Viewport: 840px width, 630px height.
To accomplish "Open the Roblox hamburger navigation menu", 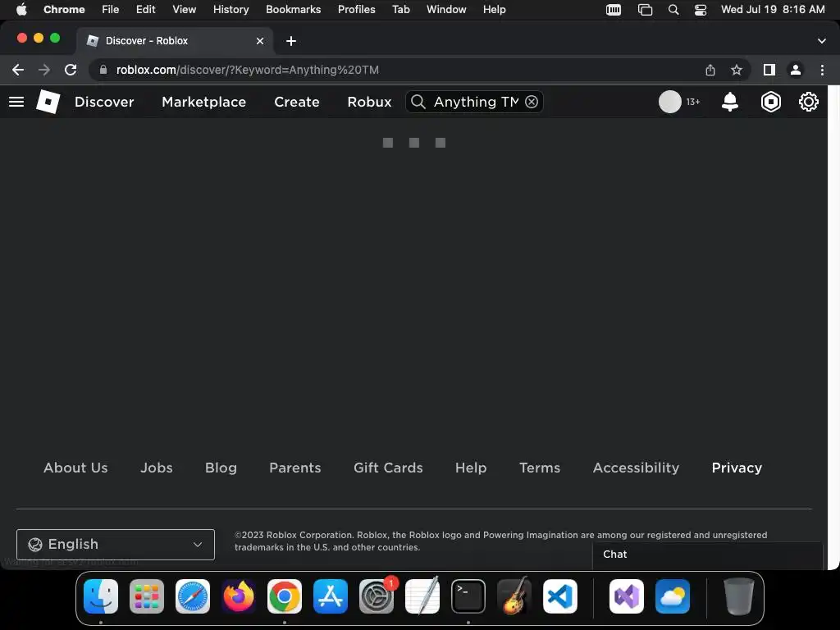I will 16,102.
